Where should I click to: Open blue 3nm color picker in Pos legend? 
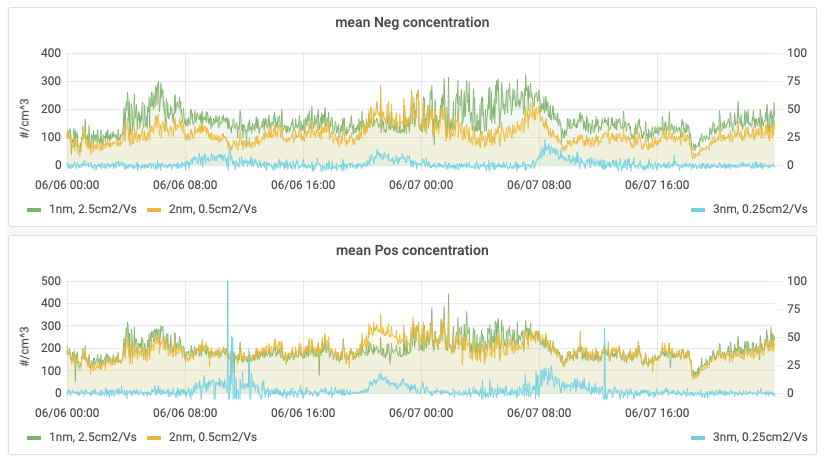[699, 437]
